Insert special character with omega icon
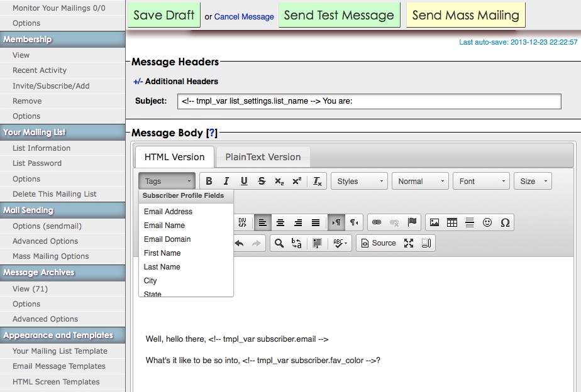 [x=505, y=222]
